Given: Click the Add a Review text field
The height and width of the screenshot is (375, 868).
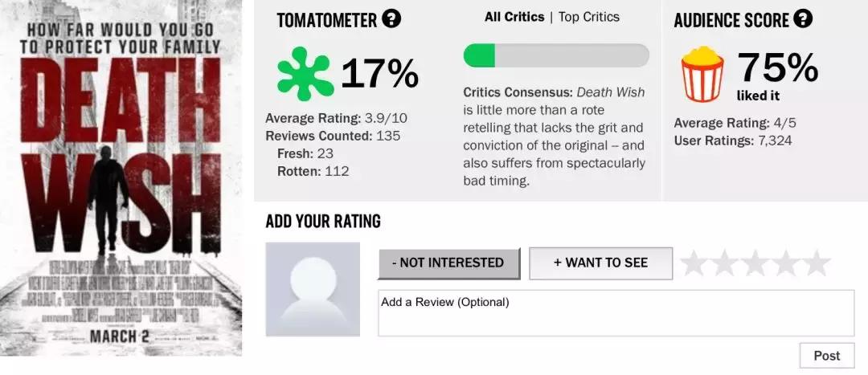Looking at the screenshot, I should click(x=616, y=313).
